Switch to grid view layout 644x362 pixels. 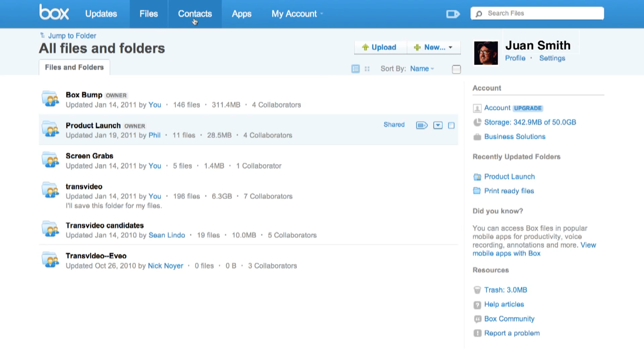pos(367,69)
